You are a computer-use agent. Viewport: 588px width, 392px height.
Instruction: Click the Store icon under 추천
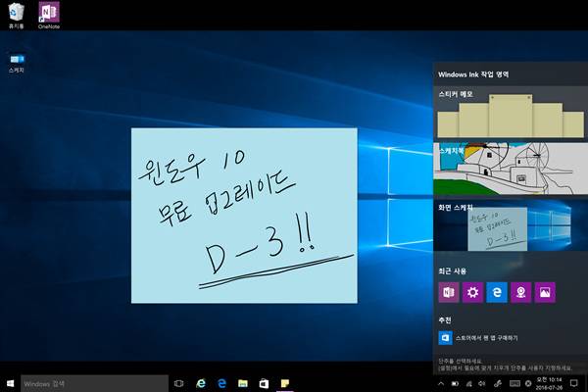(445, 338)
